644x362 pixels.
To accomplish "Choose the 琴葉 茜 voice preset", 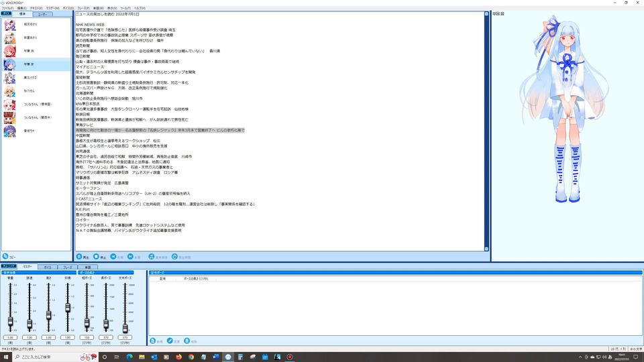I will [x=10, y=51].
